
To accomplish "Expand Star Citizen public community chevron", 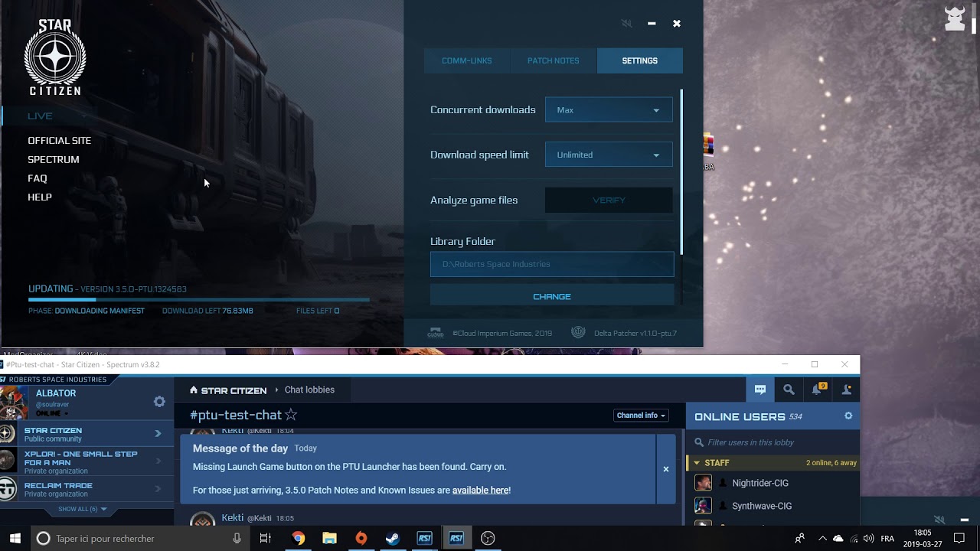I will coord(158,434).
